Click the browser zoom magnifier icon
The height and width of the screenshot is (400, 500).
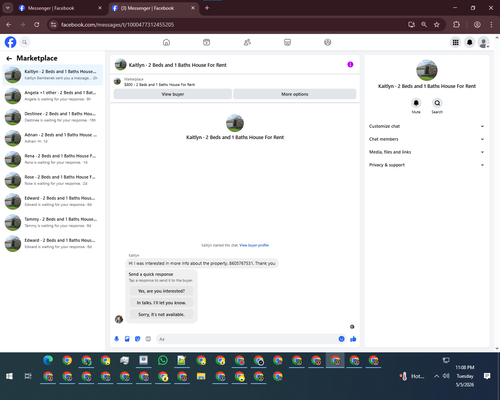pos(424,25)
